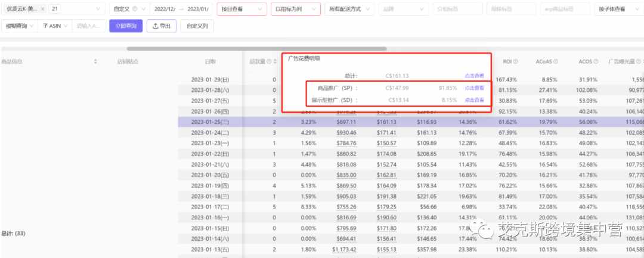
Task: Click the 102.08% ACOS value
Action: point(587,90)
